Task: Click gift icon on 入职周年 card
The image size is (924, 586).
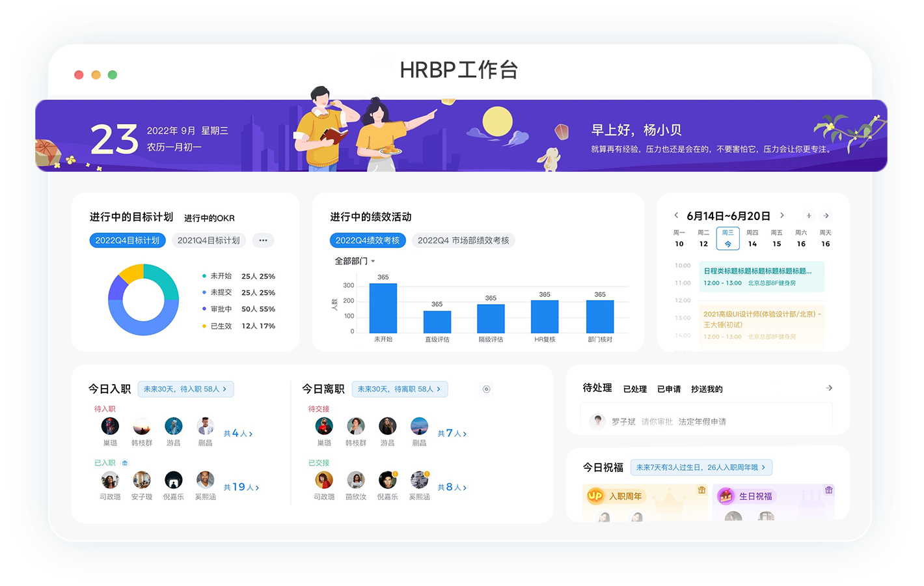Action: (701, 490)
